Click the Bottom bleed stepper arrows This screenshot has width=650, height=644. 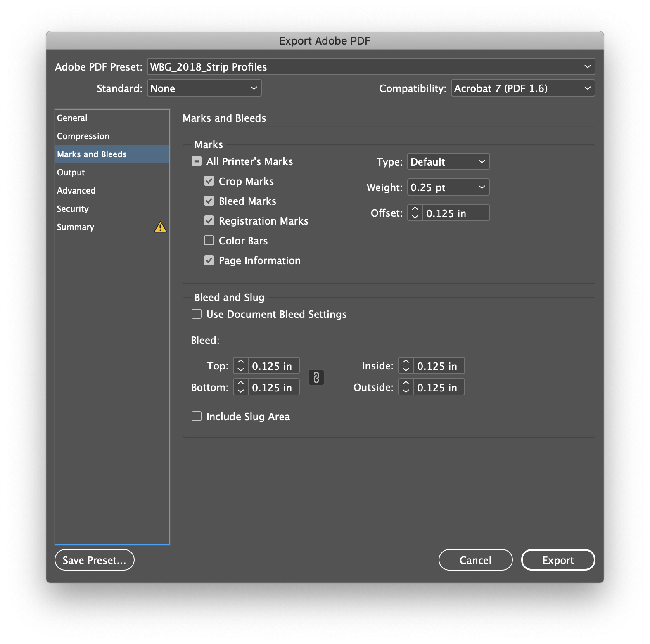coord(241,387)
